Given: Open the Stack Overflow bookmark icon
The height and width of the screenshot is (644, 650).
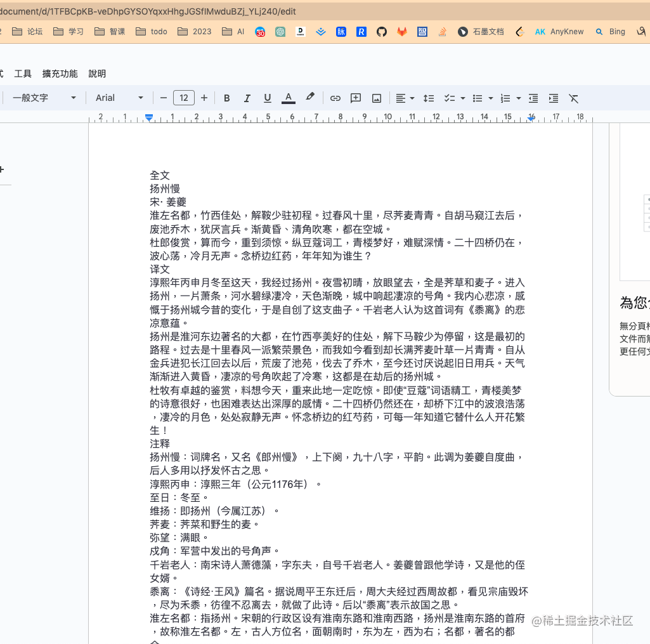Looking at the screenshot, I should click(442, 32).
